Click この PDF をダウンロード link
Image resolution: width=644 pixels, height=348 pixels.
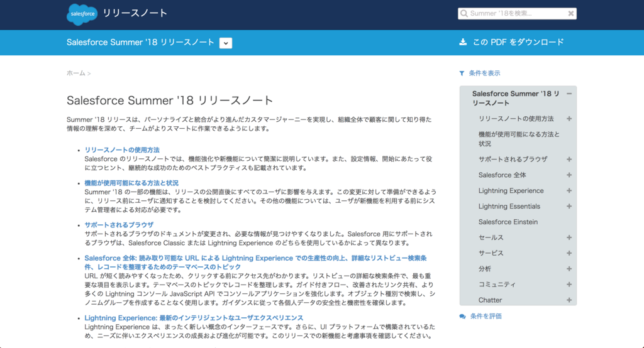(518, 42)
